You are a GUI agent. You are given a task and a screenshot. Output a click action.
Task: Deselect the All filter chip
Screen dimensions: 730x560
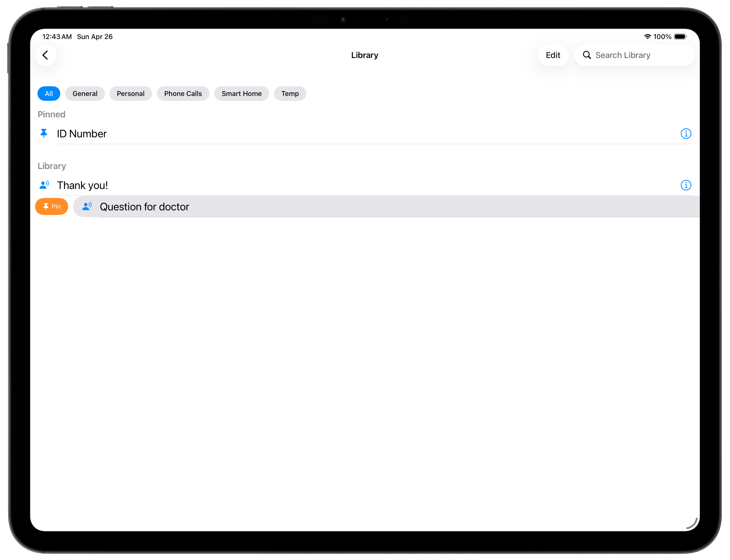(x=49, y=94)
